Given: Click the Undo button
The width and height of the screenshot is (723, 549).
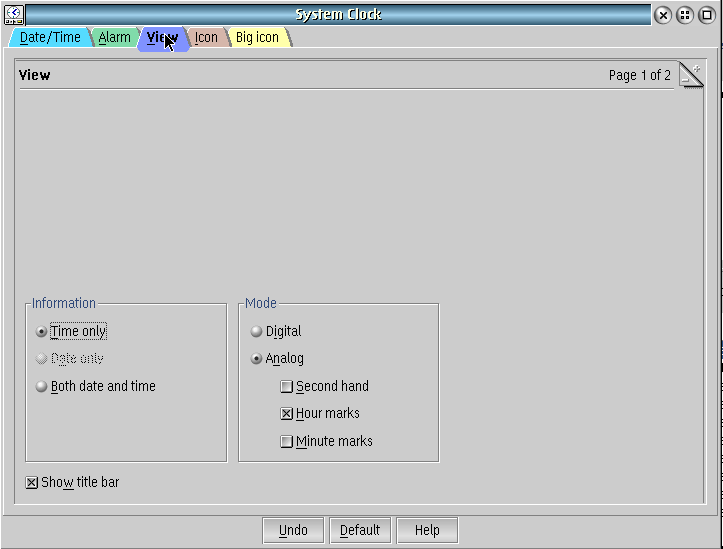Looking at the screenshot, I should tap(293, 531).
